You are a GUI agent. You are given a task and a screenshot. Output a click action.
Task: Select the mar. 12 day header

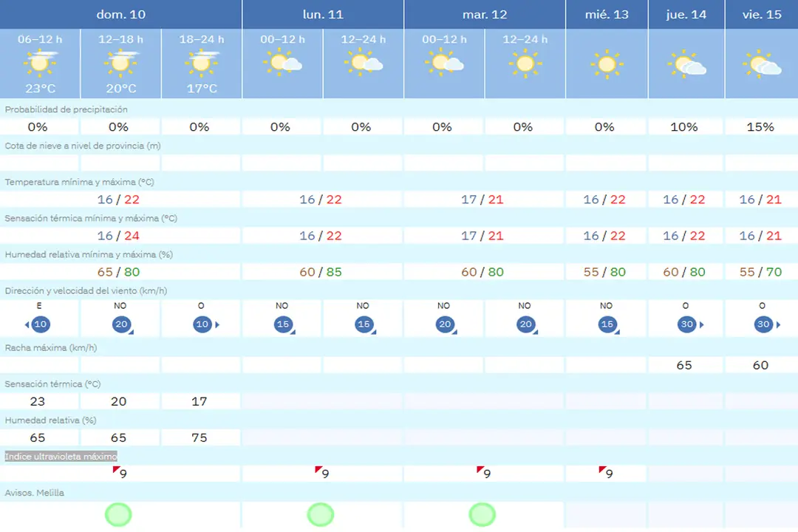click(x=485, y=14)
